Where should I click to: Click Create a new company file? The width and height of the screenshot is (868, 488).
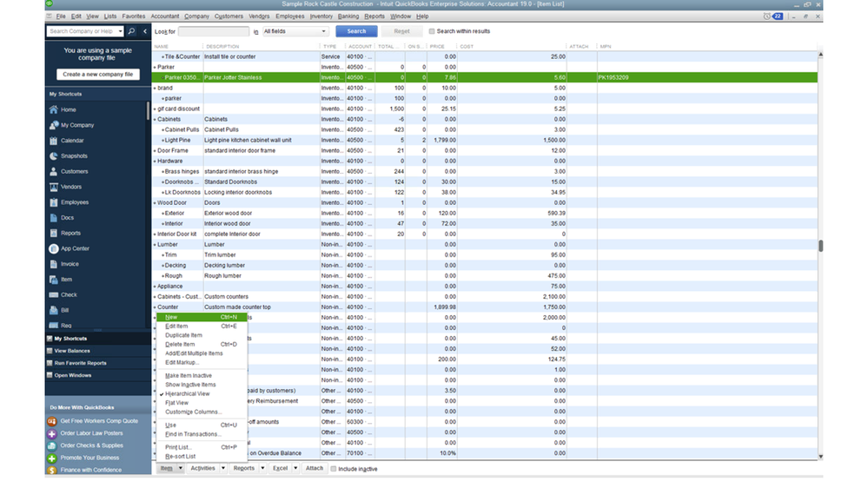coord(98,75)
